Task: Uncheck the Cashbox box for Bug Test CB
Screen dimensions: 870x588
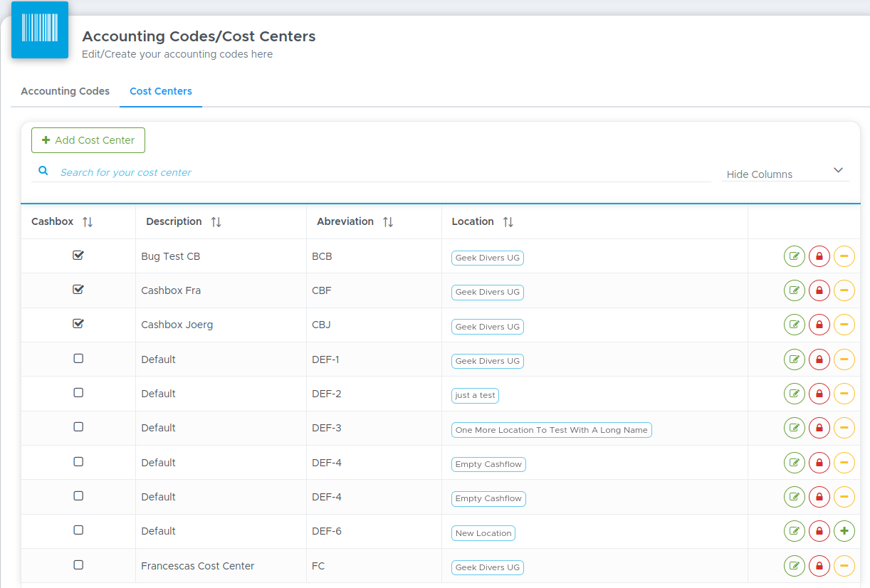Action: (x=78, y=256)
